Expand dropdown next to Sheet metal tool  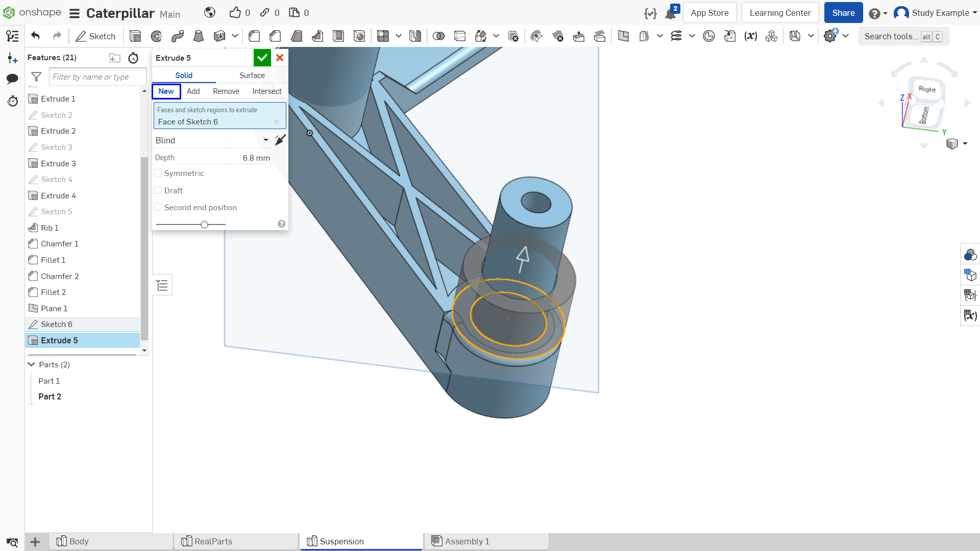pos(811,36)
